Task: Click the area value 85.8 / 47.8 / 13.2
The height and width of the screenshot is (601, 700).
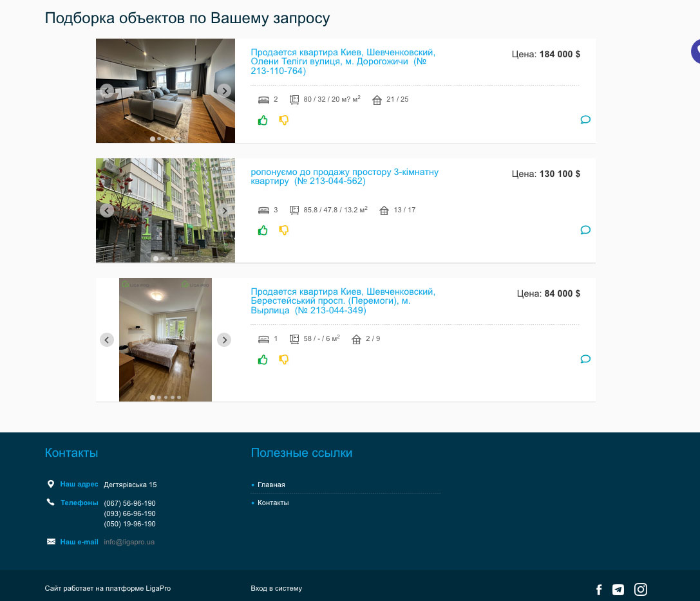Action: coord(336,210)
